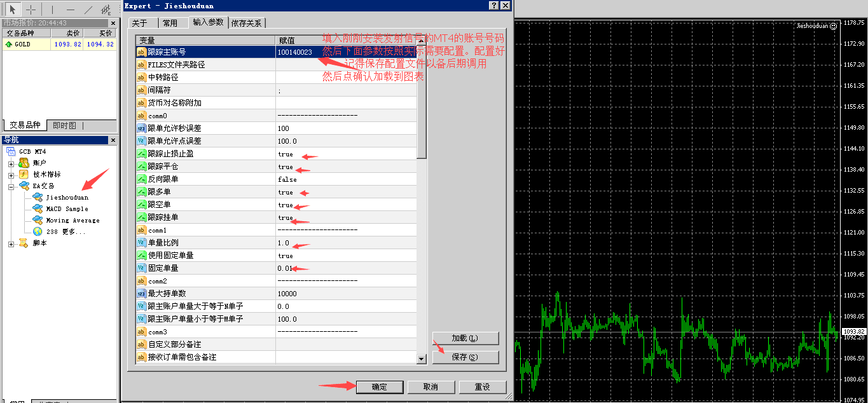Click the EA交易 expert advisors icon
The image size is (868, 403).
point(24,186)
